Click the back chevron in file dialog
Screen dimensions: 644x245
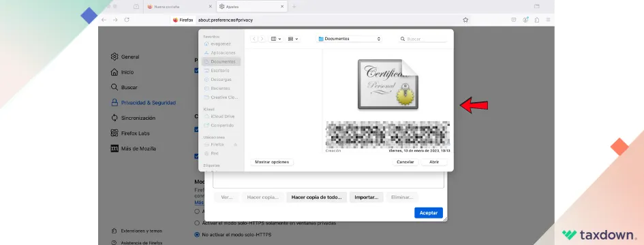(254, 39)
